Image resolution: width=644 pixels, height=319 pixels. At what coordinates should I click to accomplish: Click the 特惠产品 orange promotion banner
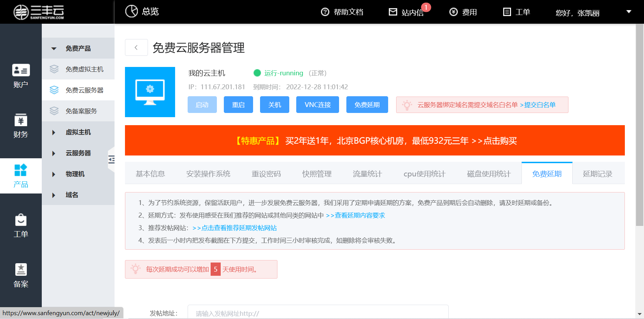(375, 140)
